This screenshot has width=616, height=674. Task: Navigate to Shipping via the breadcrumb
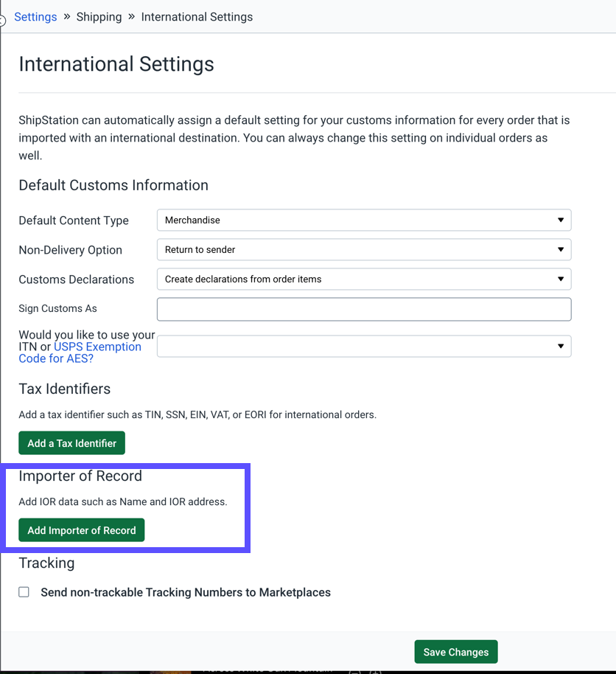coord(99,16)
